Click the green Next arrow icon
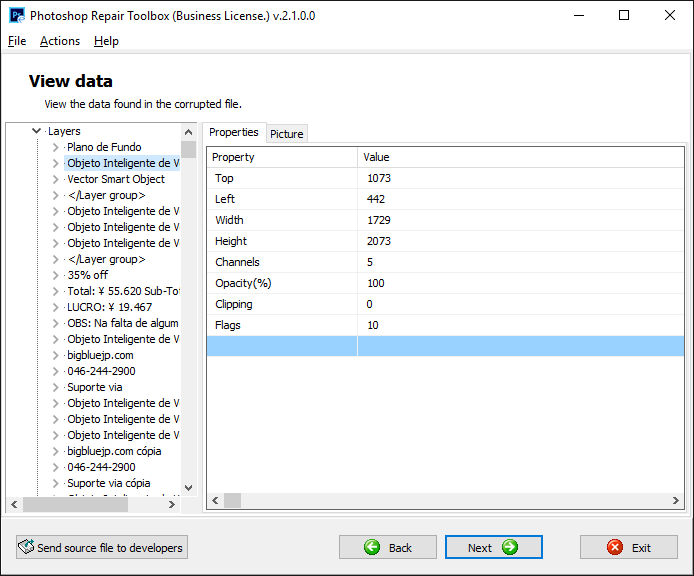The height and width of the screenshot is (576, 694). (510, 547)
